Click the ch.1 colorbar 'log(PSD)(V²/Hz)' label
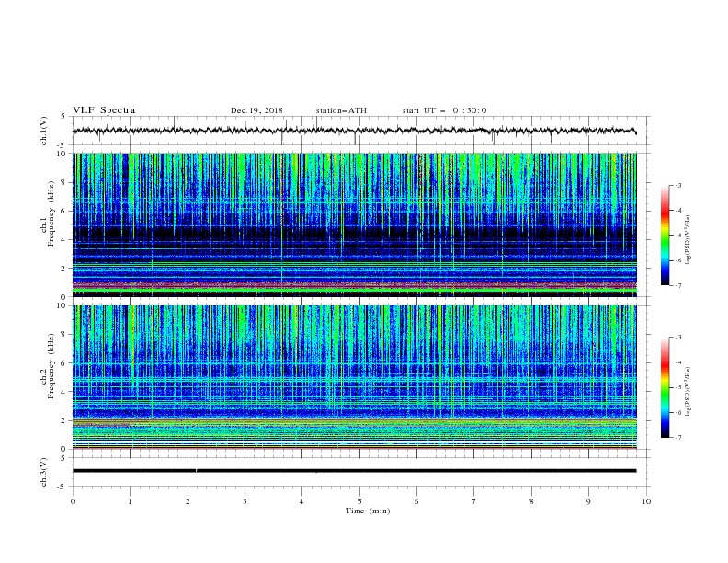 pos(688,239)
